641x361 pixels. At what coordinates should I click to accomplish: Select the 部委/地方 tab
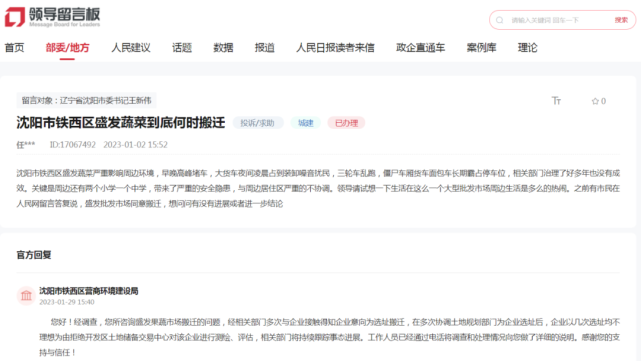point(67,48)
